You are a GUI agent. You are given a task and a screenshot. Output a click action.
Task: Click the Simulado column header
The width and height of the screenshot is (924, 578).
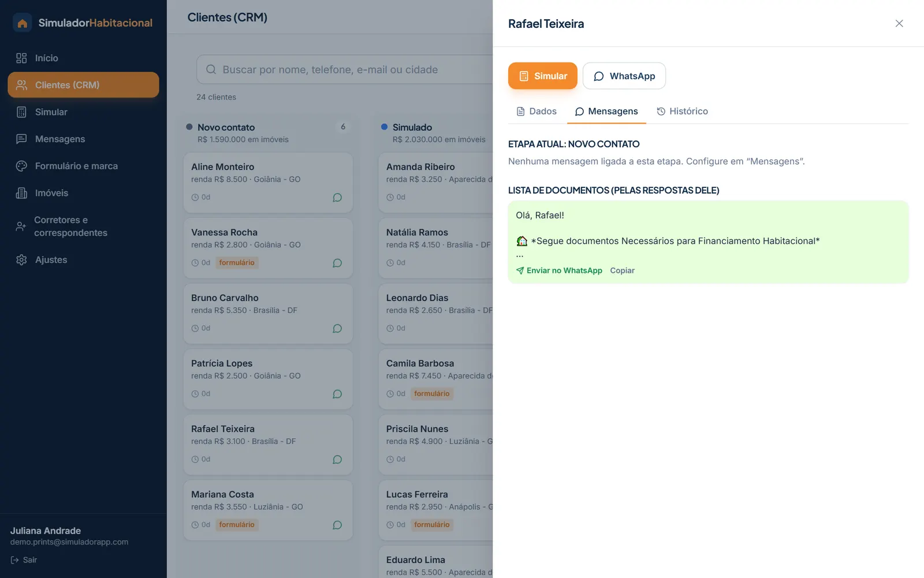click(436, 133)
